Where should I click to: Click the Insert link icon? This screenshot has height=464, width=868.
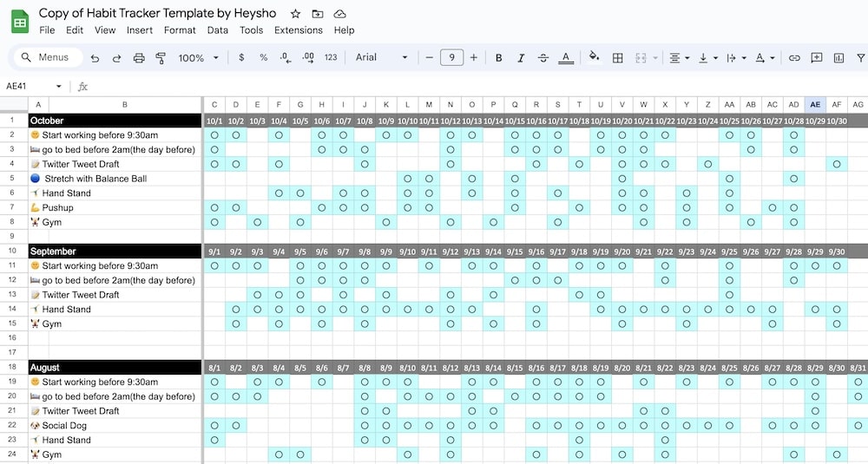794,58
